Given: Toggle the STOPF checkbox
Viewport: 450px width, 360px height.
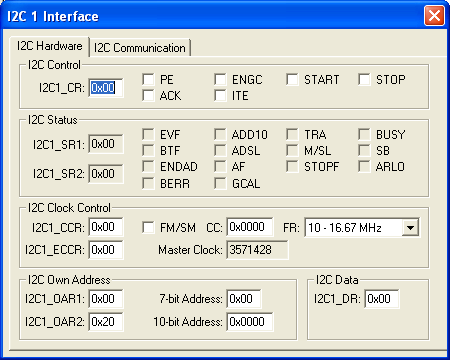Looking at the screenshot, I should point(292,167).
